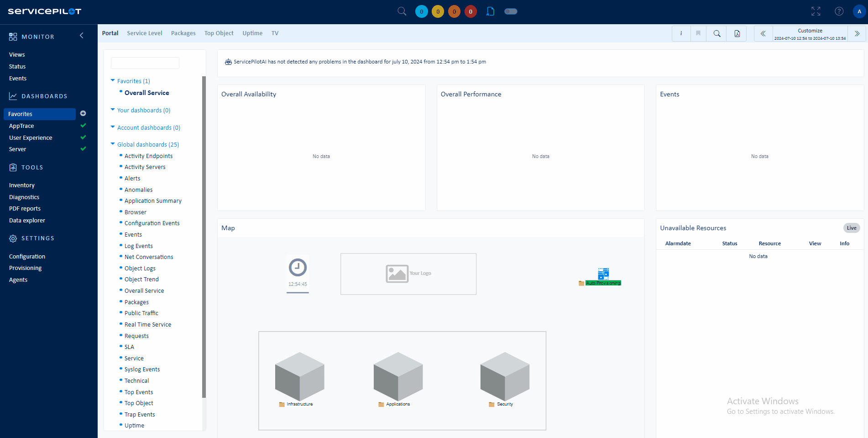868x438 pixels.
Task: Click the Dashboards chart icon
Action: point(13,96)
